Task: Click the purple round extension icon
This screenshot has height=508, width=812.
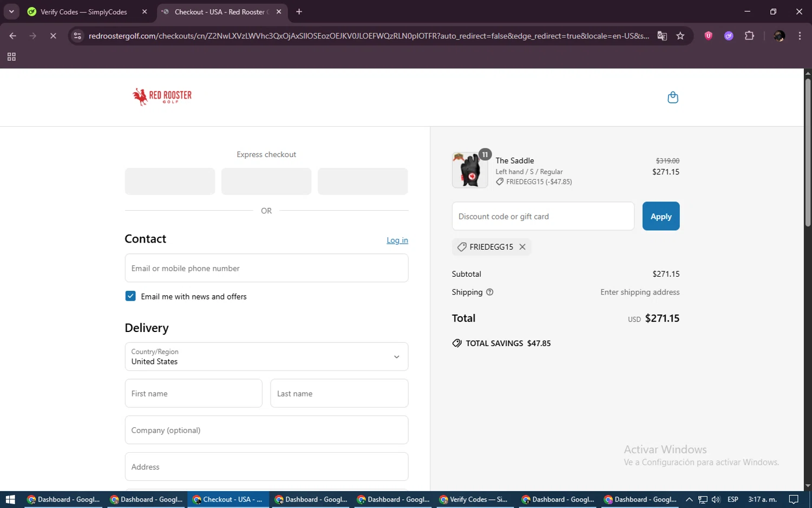Action: click(x=729, y=36)
